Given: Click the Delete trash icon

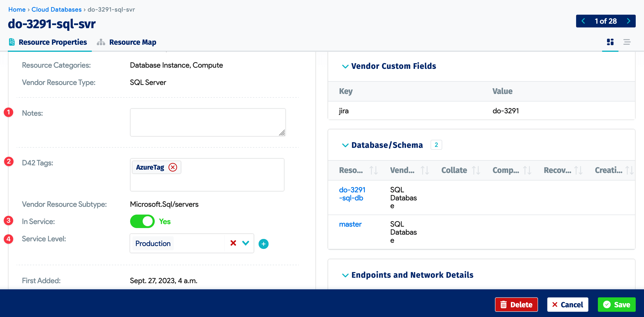Looking at the screenshot, I should tap(503, 304).
